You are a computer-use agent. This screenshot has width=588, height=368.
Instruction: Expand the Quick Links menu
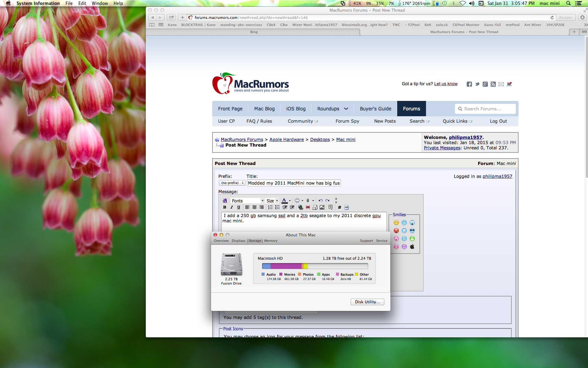click(x=458, y=121)
